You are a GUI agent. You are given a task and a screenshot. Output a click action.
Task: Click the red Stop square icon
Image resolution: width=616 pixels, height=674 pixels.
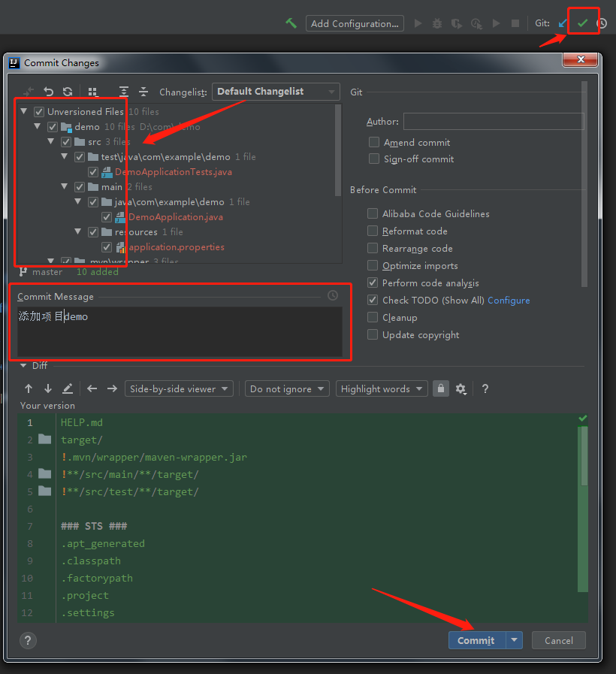pyautogui.click(x=515, y=23)
